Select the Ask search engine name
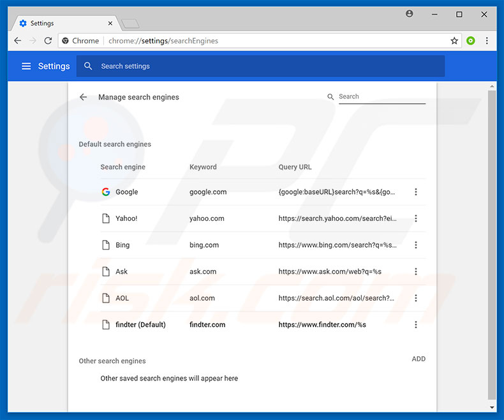The image size is (504, 420). pos(121,272)
